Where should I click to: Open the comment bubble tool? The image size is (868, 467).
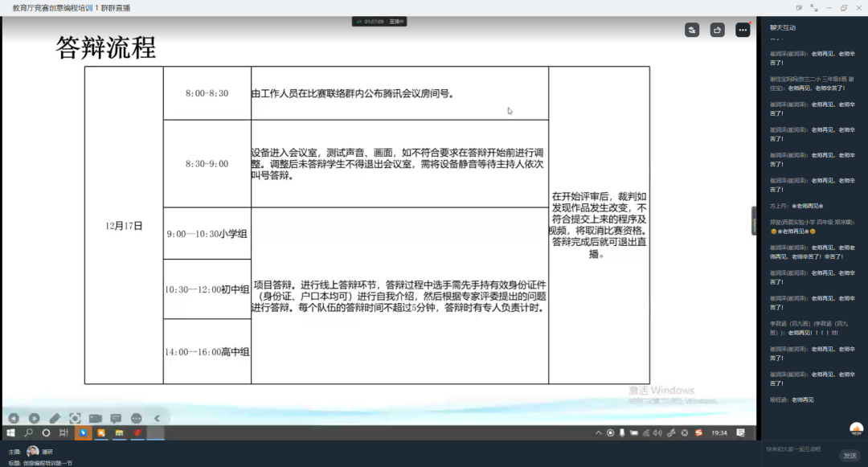[x=116, y=418]
